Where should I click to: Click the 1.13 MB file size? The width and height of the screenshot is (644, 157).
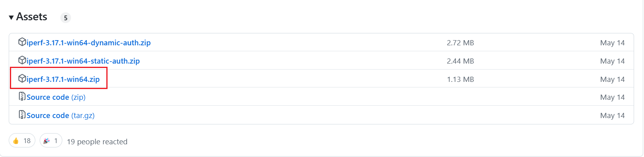460,79
